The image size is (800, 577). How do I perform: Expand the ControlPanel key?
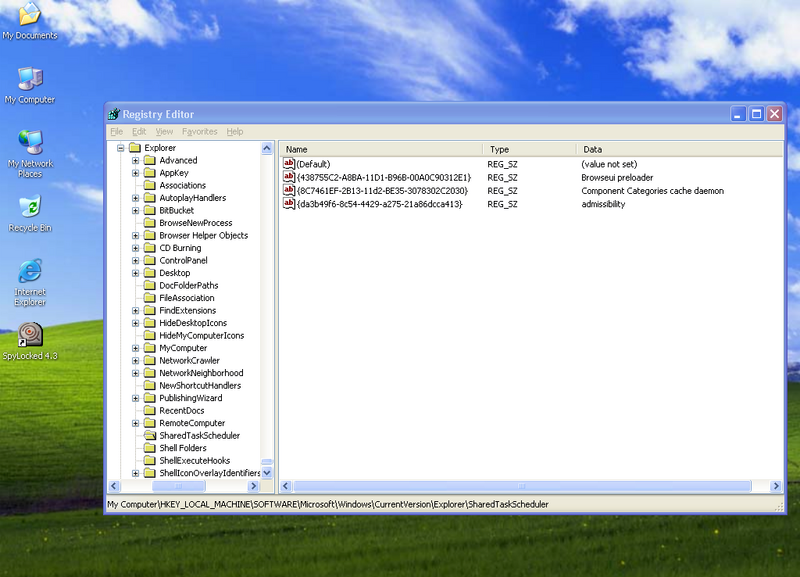[135, 261]
